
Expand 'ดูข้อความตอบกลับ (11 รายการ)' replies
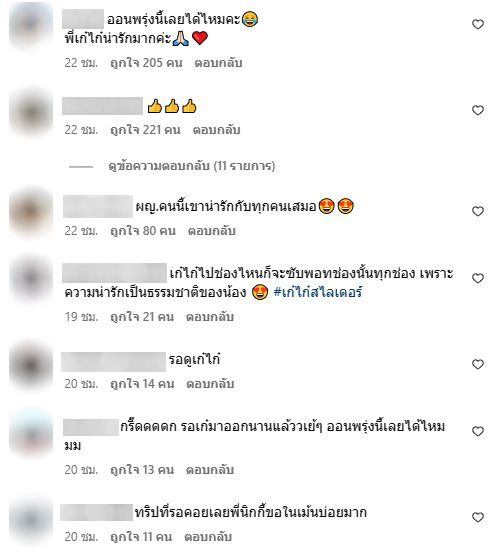pyautogui.click(x=191, y=166)
